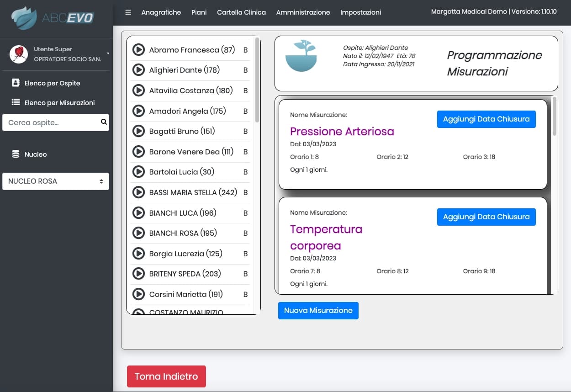Image resolution: width=571 pixels, height=392 pixels.
Task: Click the play icon for BASSI MARIA STELLA
Action: 139,192
